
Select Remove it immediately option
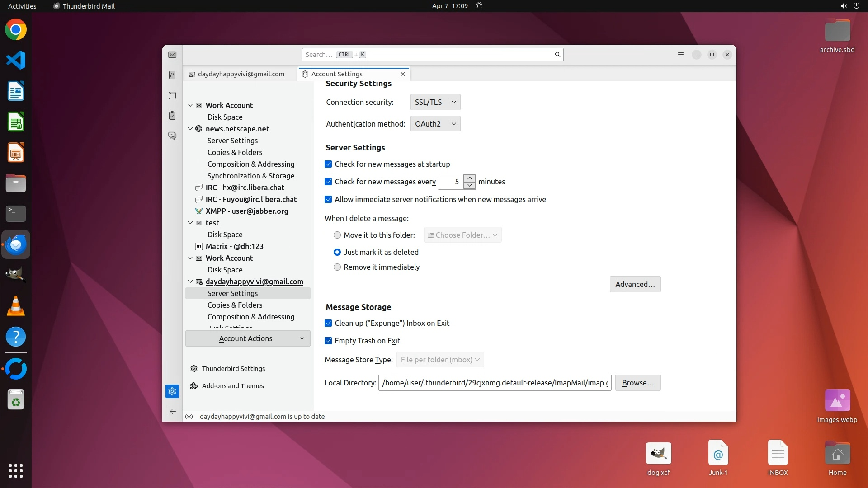click(337, 267)
